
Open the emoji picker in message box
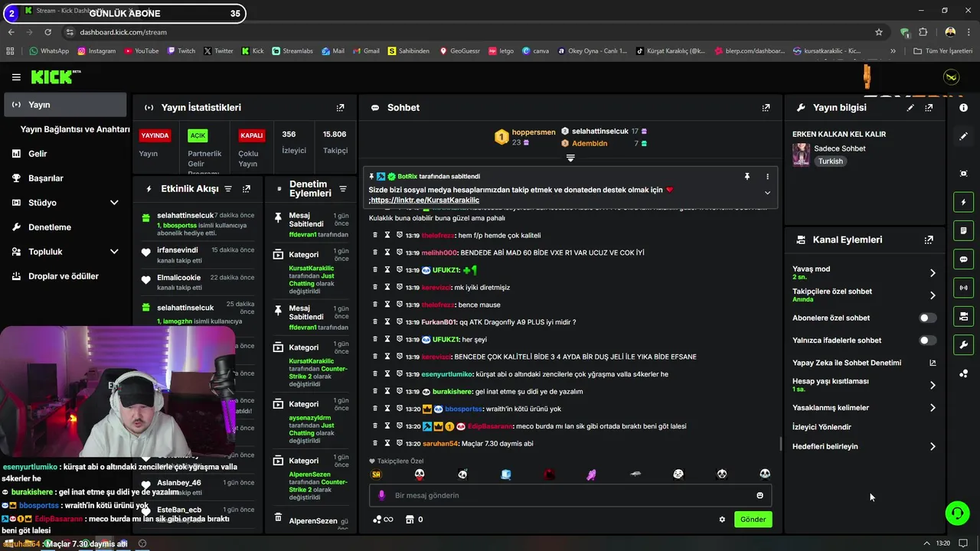pos(760,495)
